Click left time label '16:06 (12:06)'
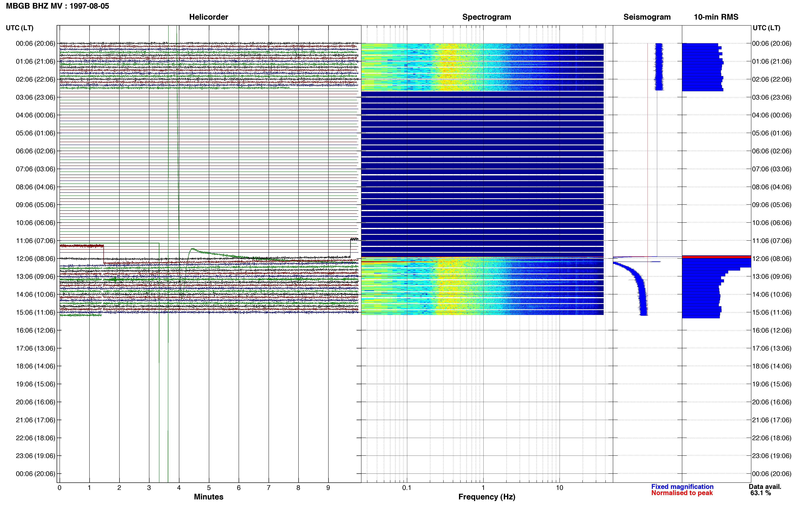The width and height of the screenshot is (812, 508). [35, 330]
